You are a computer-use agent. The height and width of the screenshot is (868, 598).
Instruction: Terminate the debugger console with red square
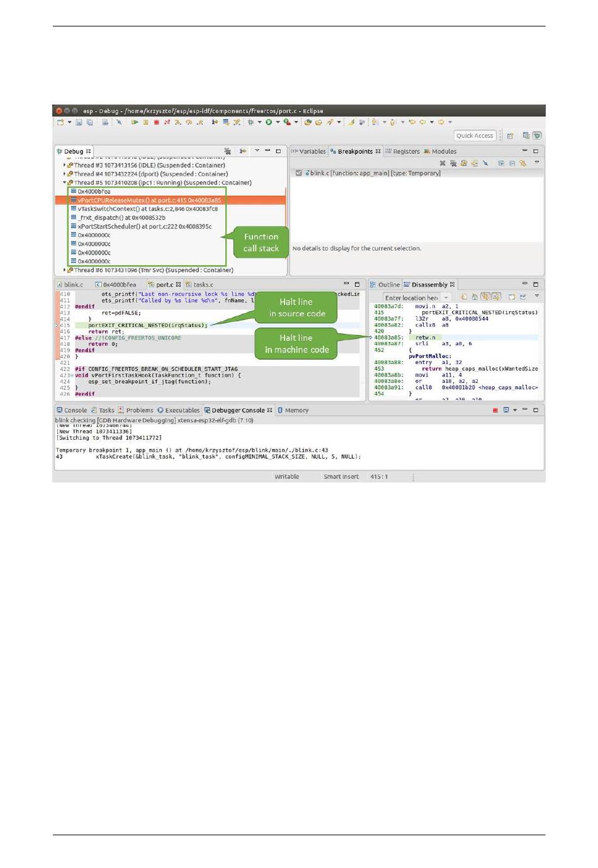[495, 410]
